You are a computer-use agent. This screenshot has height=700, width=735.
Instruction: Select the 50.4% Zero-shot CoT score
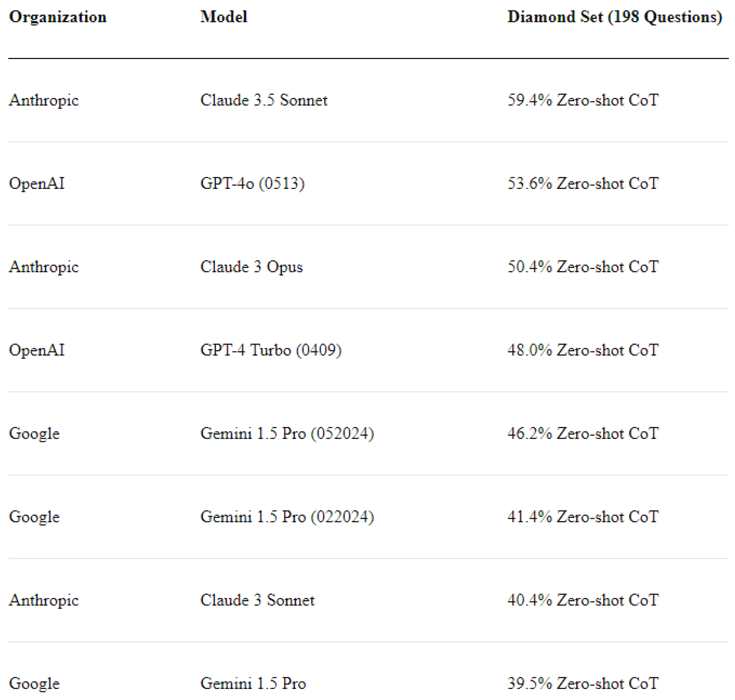[582, 266]
